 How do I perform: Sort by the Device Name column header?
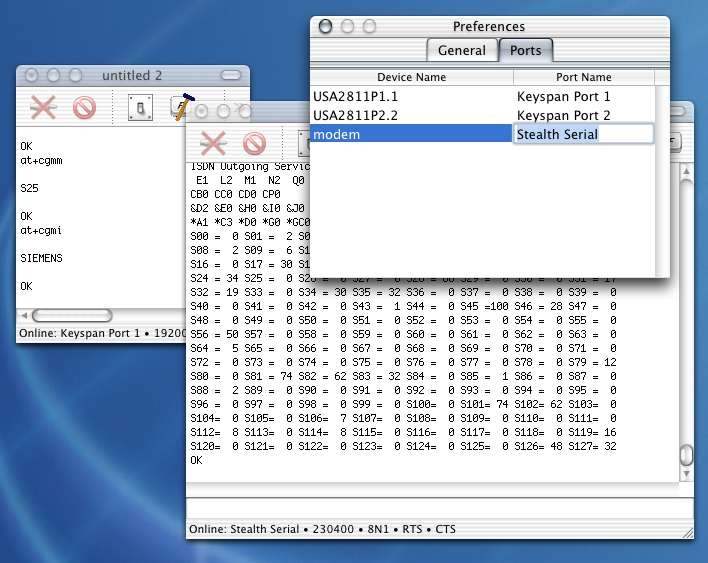411,77
